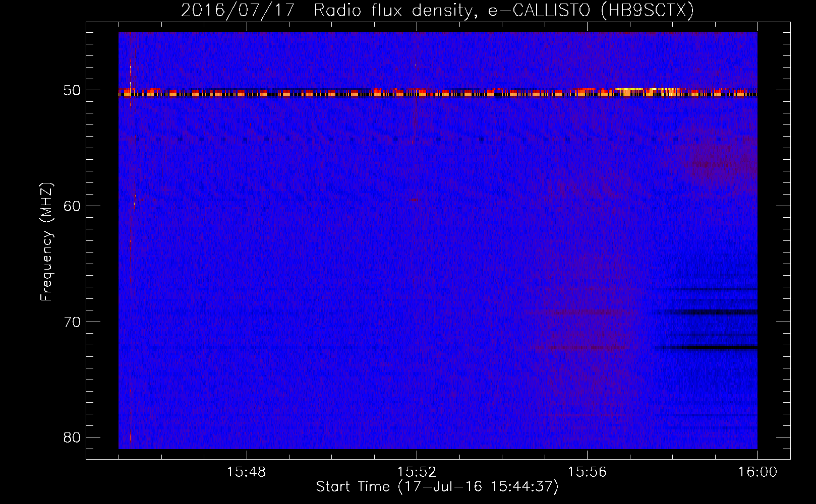Viewport: 816px width, 504px height.
Task: Click the 70 frequency tick label
Action: pos(72,322)
